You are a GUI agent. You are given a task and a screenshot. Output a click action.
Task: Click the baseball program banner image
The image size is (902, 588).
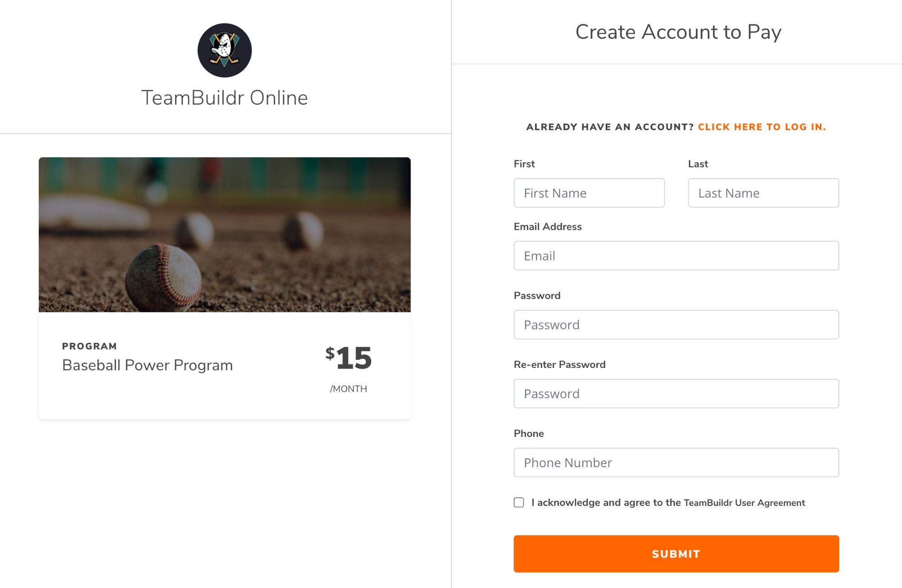coord(225,234)
